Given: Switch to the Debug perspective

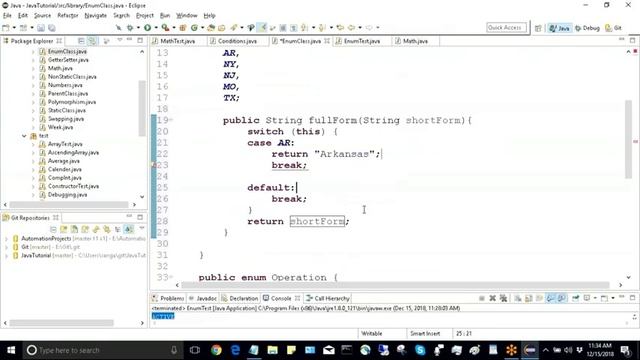Looking at the screenshot, I should 587,28.
